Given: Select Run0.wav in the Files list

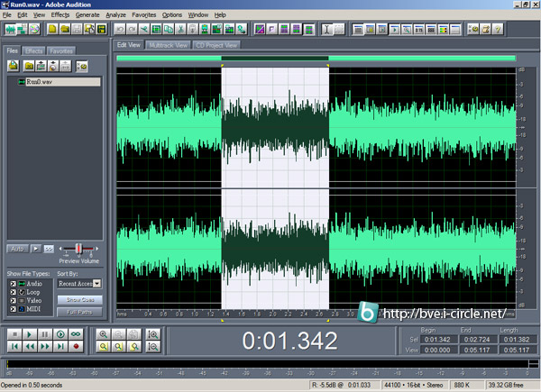Looking at the screenshot, I should 38,81.
